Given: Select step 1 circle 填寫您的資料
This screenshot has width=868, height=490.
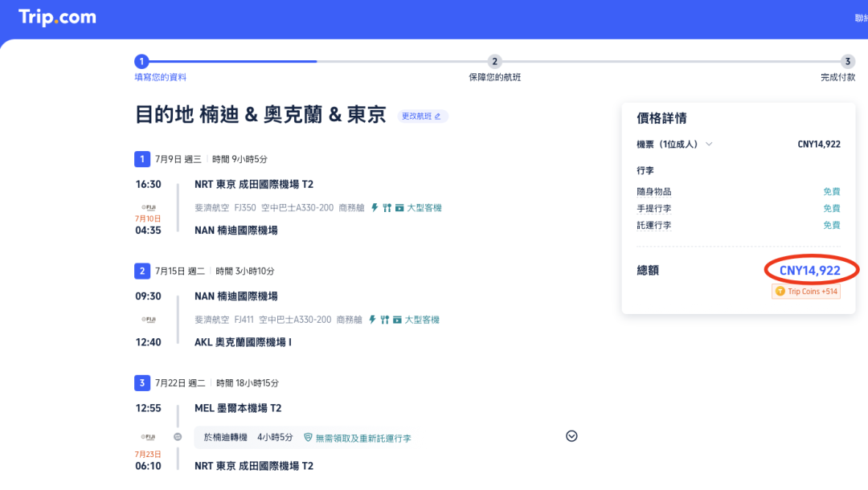Looking at the screenshot, I should click(x=141, y=61).
